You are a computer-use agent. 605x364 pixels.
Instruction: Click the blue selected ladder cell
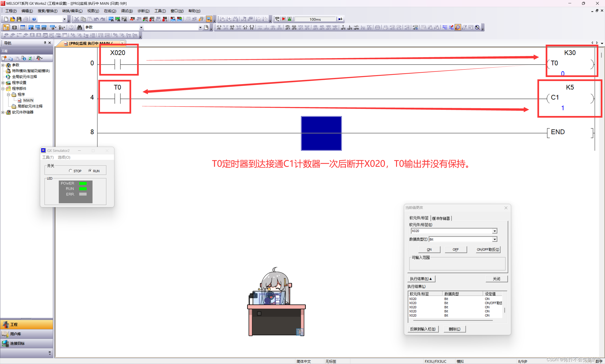coord(321,133)
